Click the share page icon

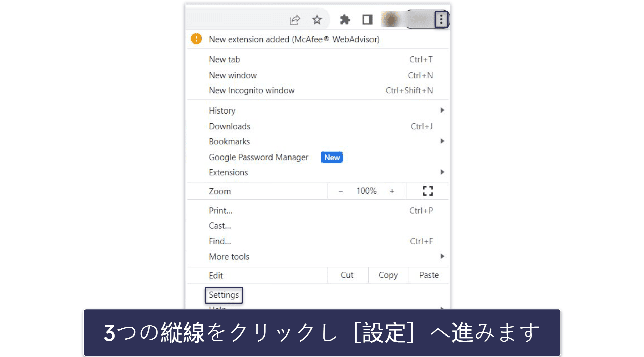(x=294, y=20)
